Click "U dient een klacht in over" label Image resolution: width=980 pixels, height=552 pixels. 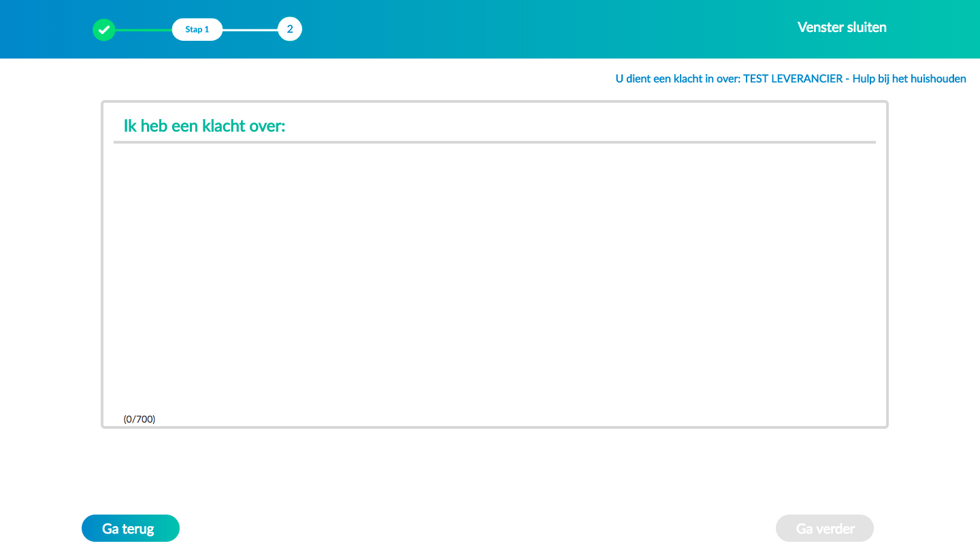click(676, 79)
